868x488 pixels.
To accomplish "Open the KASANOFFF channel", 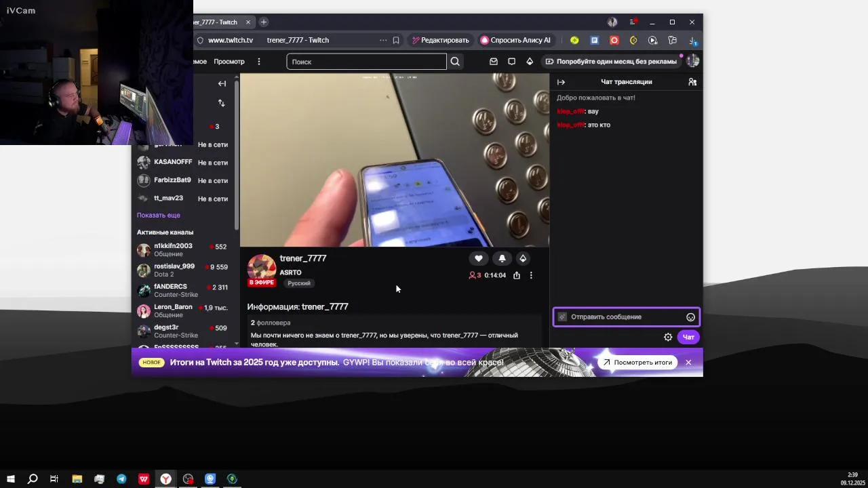I will (x=182, y=163).
